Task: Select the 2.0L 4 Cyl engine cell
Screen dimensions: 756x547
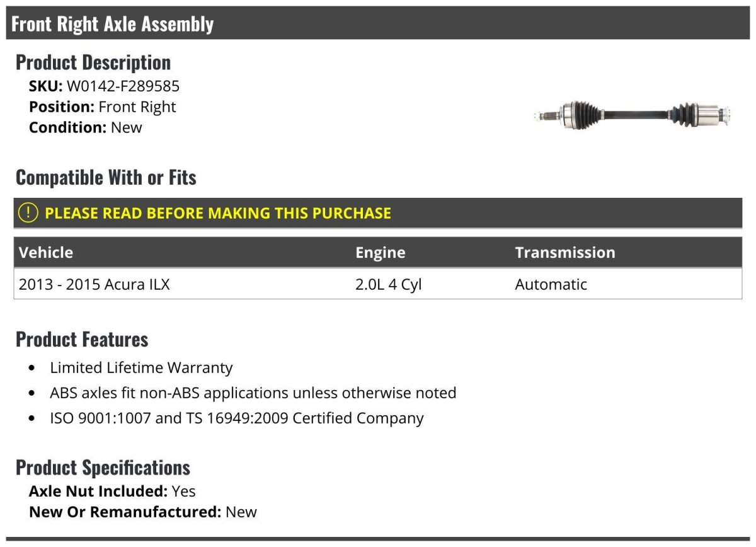Action: coord(389,284)
